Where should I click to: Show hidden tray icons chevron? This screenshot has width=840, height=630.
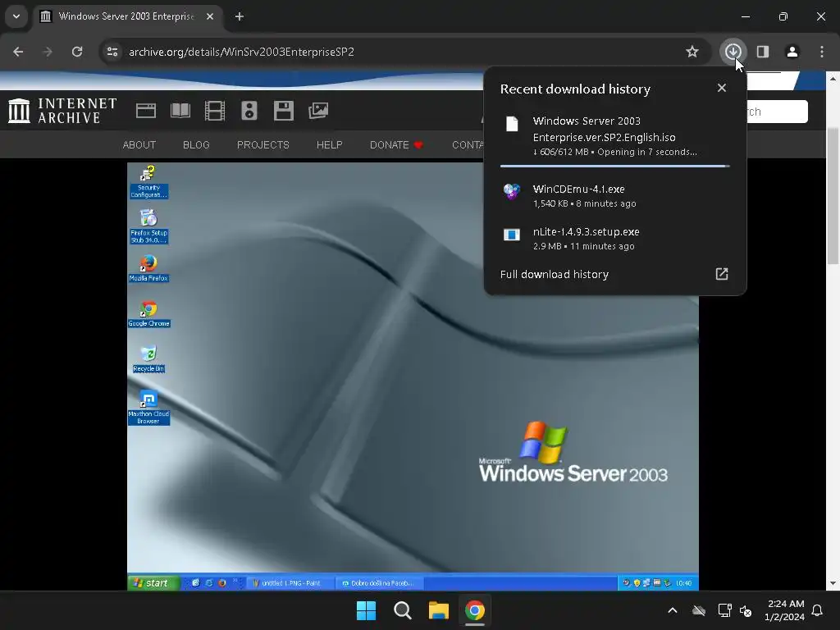tap(673, 610)
